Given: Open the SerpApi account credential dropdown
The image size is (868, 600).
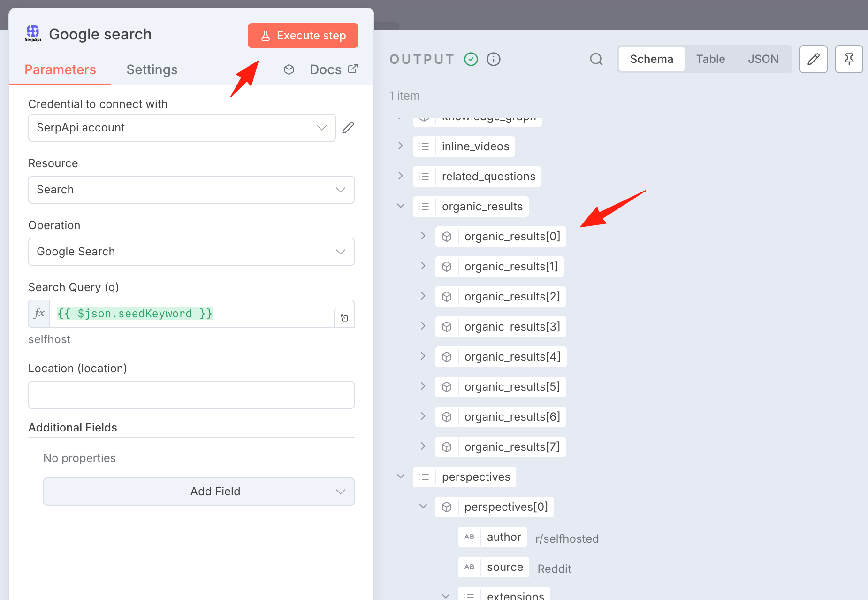Looking at the screenshot, I should (x=182, y=128).
